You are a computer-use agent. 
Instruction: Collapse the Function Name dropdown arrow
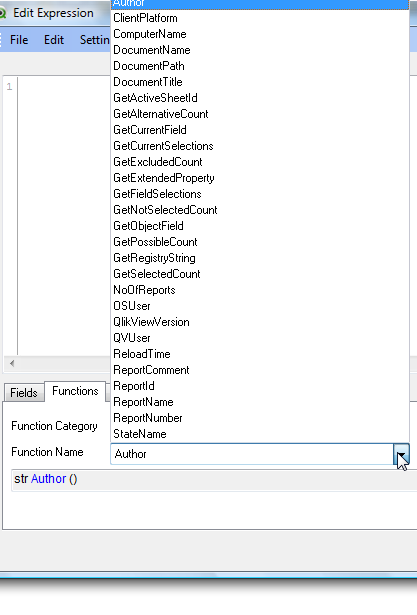401,454
